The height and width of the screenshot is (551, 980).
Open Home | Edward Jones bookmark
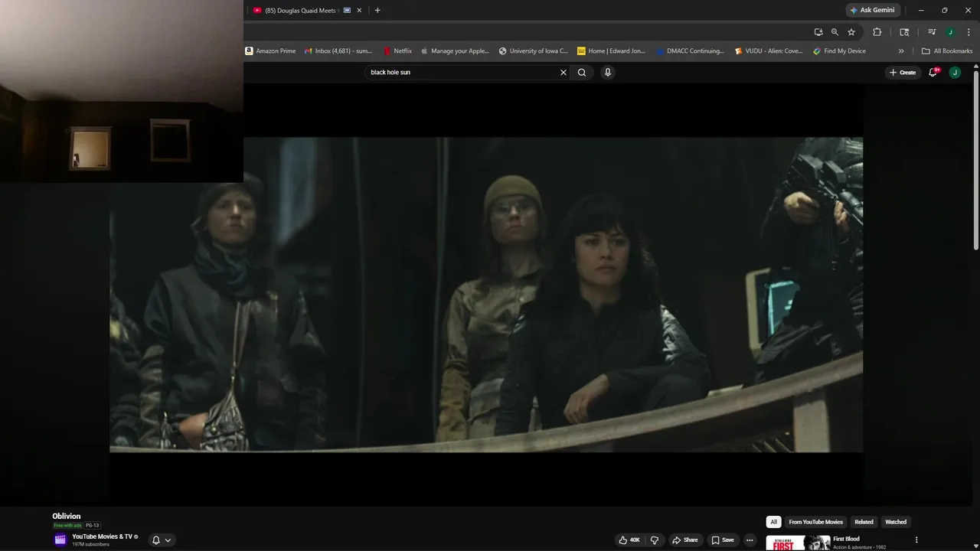612,51
